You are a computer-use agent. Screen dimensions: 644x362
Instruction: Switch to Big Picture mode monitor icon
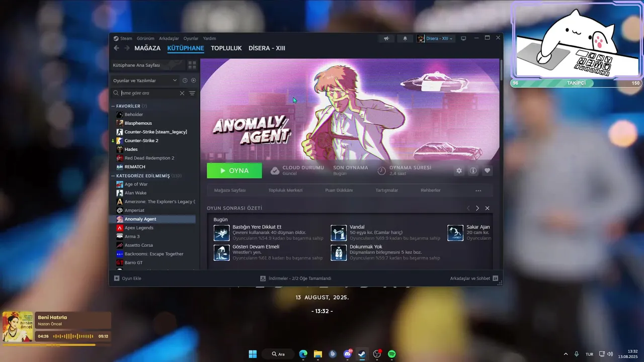(463, 38)
